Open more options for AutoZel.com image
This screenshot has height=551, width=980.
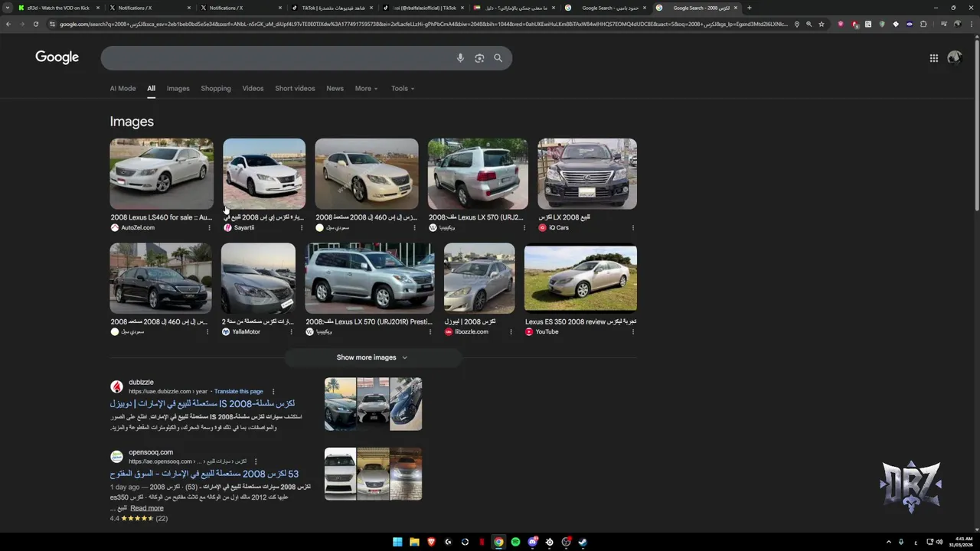[209, 228]
